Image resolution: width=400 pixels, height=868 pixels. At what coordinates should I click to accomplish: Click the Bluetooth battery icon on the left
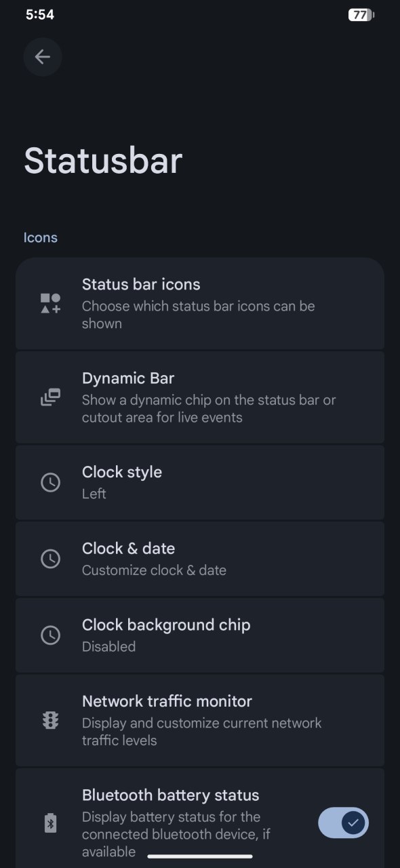click(x=50, y=823)
